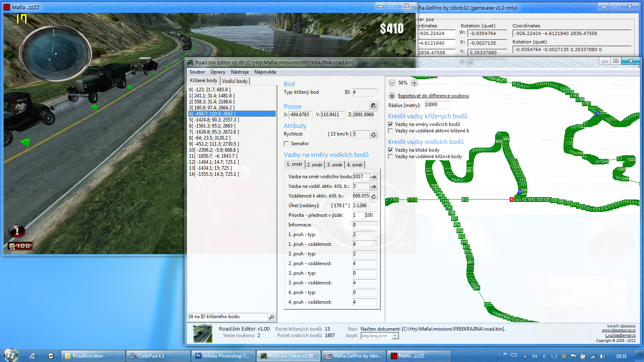Open Windows Start orb
Image resolution: width=644 pixels, height=362 pixels.
tap(10, 356)
